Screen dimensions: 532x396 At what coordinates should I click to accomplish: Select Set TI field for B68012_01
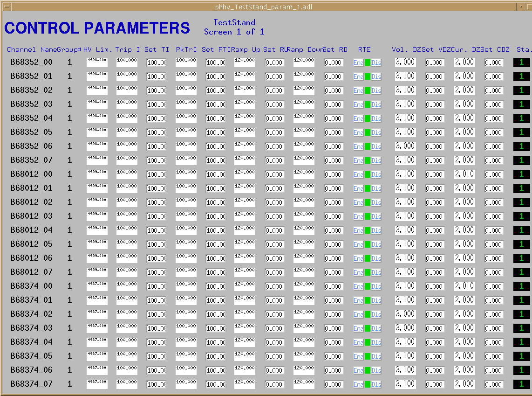point(157,188)
